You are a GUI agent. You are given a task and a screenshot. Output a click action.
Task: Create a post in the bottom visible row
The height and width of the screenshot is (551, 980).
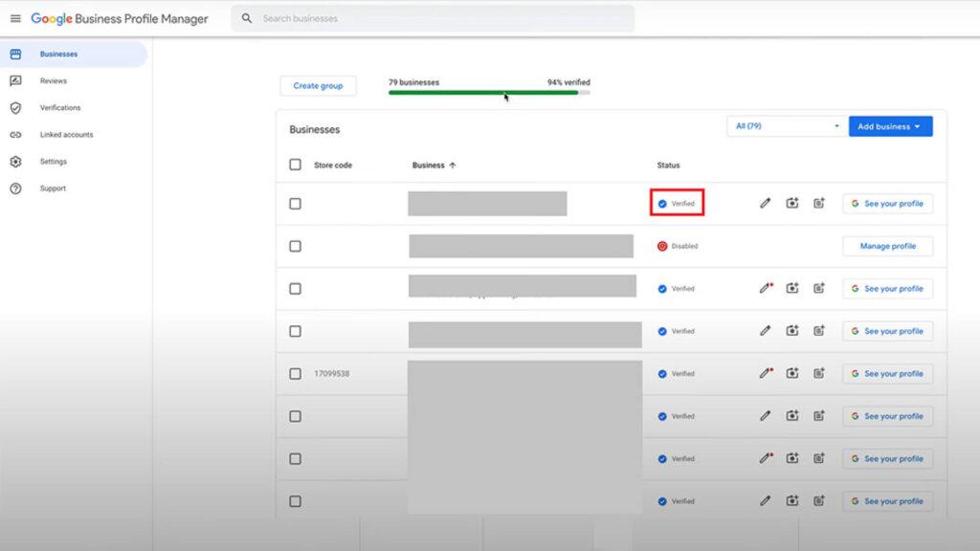click(819, 500)
